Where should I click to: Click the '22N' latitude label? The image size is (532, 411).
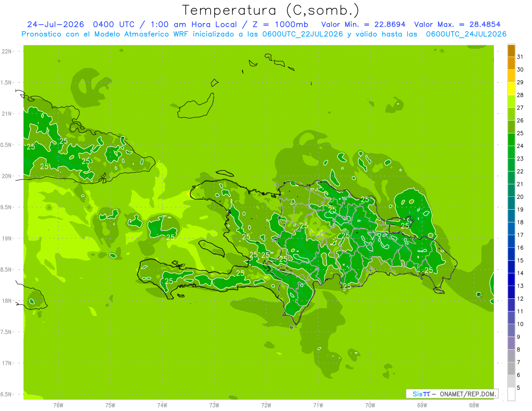point(7,51)
